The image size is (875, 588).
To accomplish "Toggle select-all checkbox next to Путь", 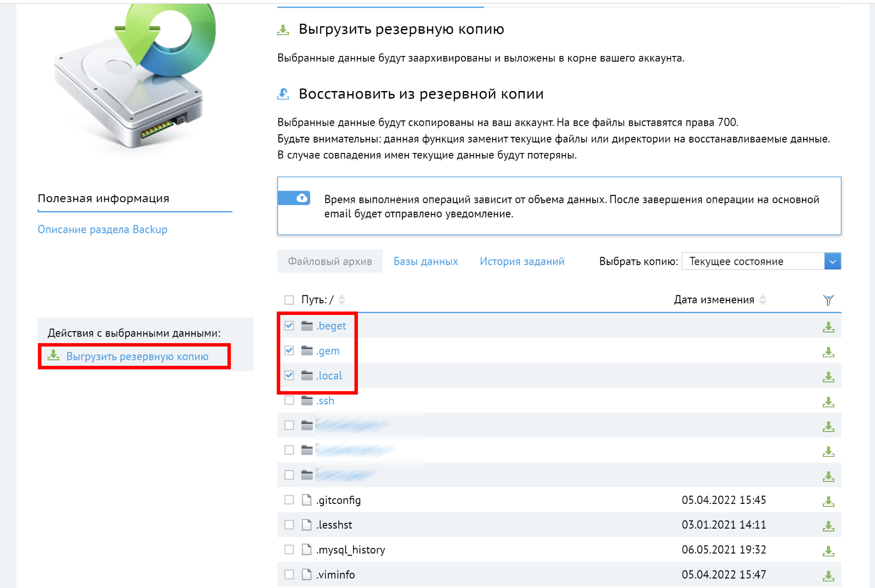I will coord(289,300).
